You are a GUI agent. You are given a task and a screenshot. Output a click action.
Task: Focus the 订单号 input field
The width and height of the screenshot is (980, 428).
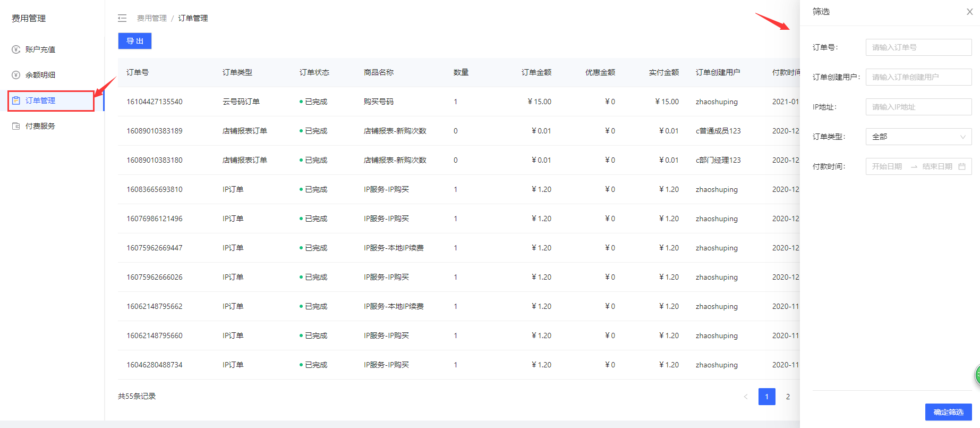(919, 47)
